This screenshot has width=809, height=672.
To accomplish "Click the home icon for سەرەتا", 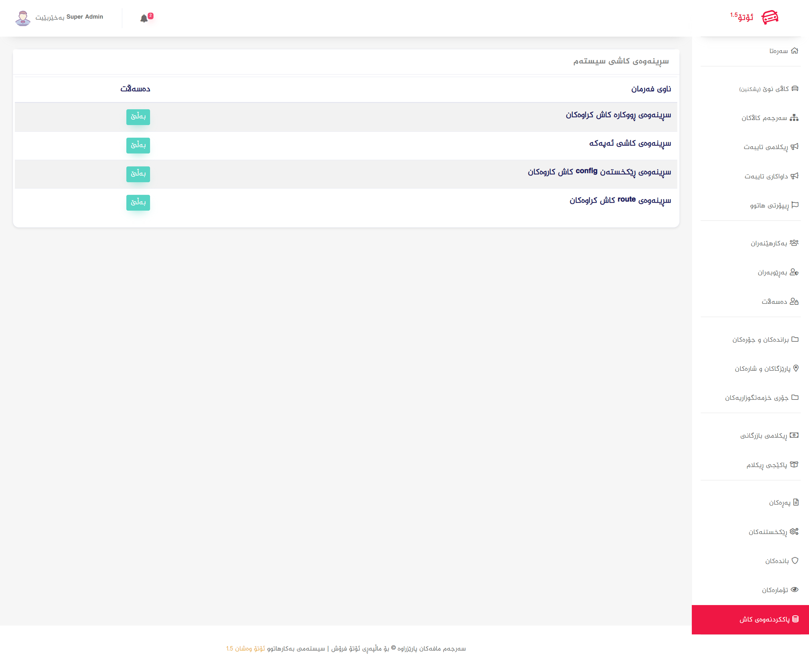I will coord(794,51).
